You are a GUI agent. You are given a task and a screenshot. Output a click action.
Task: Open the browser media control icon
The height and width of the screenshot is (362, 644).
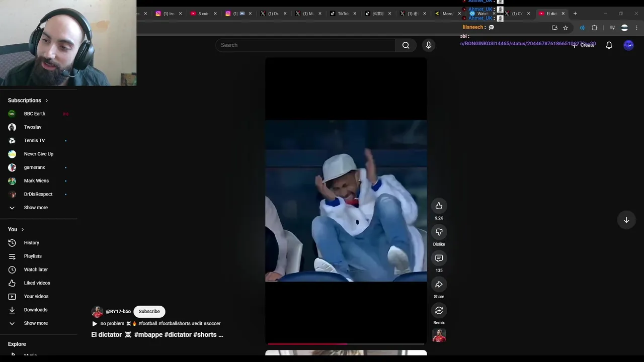(x=612, y=28)
